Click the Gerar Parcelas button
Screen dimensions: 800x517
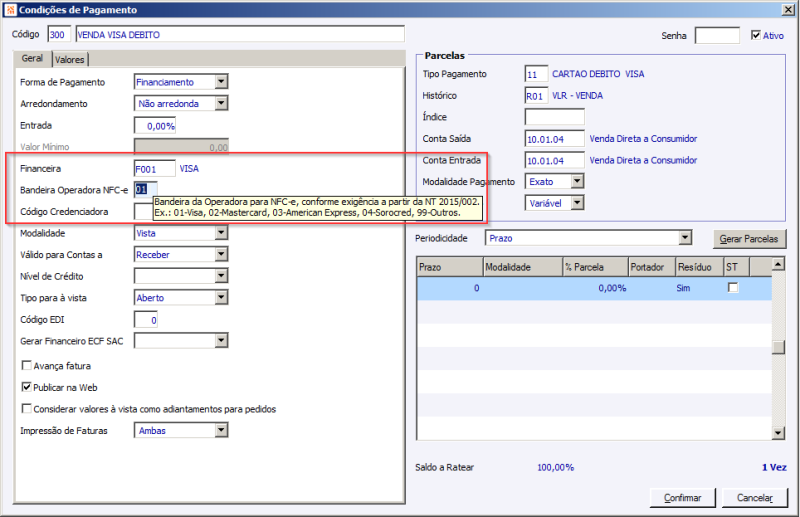click(749, 239)
